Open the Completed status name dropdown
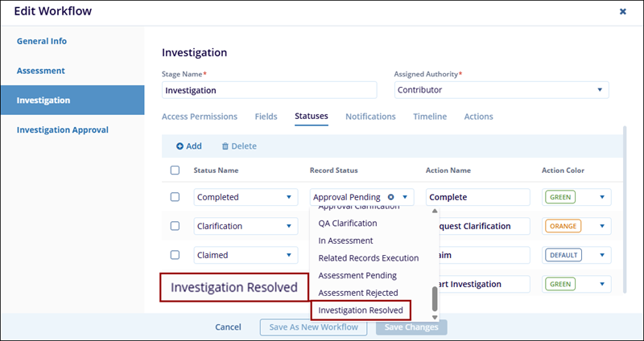The image size is (644, 341). [289, 197]
